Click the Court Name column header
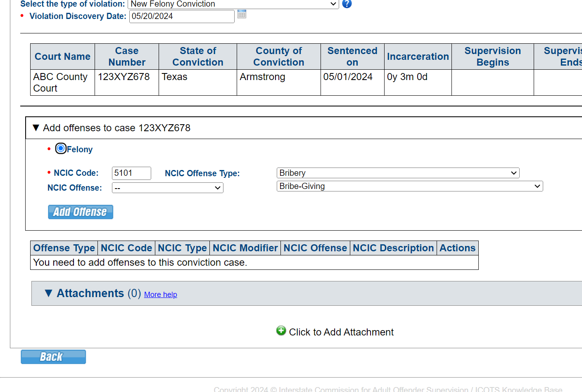 (x=63, y=57)
